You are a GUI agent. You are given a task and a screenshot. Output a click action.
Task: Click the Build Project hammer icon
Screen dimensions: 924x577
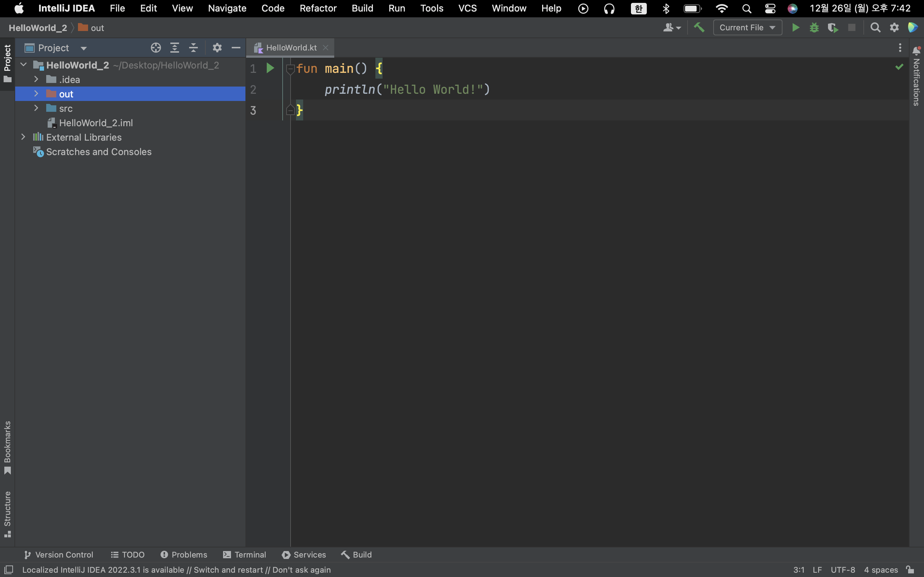click(699, 27)
